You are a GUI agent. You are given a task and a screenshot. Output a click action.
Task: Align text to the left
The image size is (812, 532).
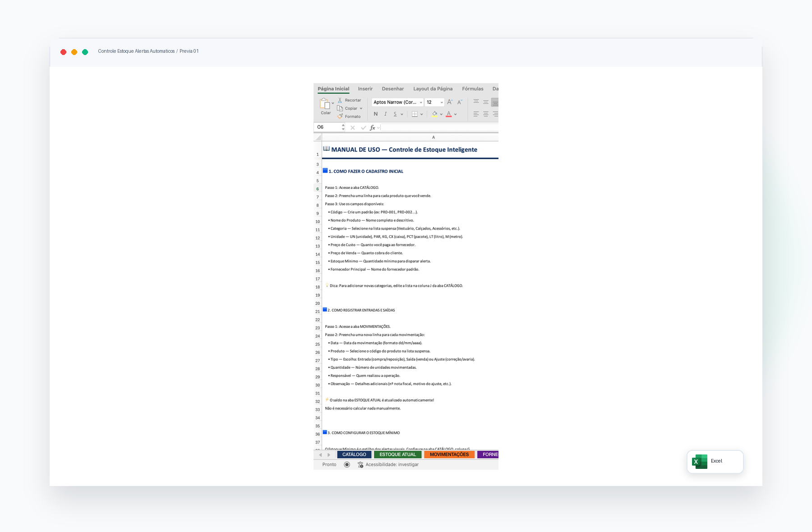click(476, 114)
